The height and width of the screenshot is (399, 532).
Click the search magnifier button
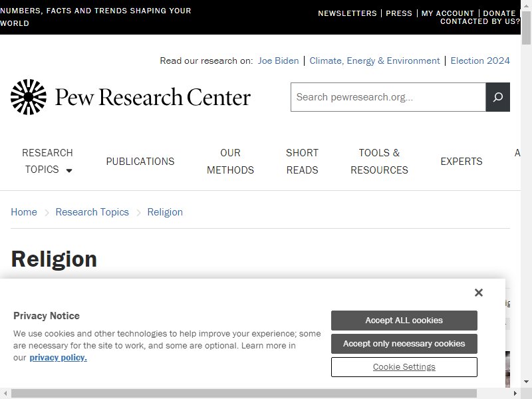tap(497, 97)
